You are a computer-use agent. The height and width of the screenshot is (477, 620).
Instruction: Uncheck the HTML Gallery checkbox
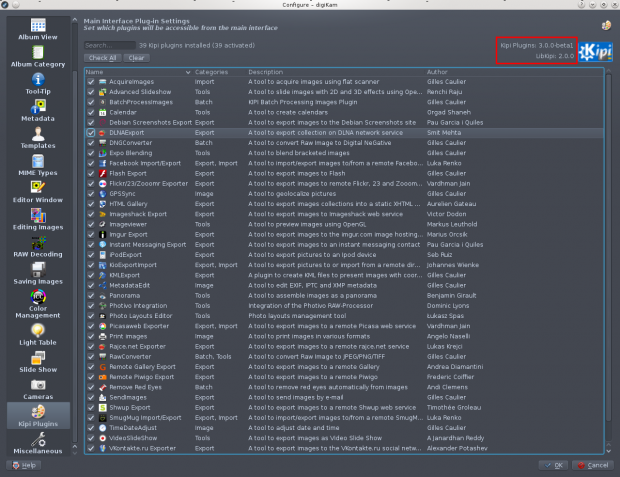91,204
